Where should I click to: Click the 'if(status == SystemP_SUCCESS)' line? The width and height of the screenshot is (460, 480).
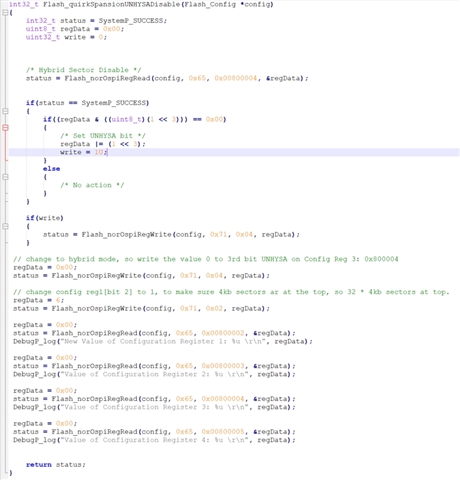[88, 103]
